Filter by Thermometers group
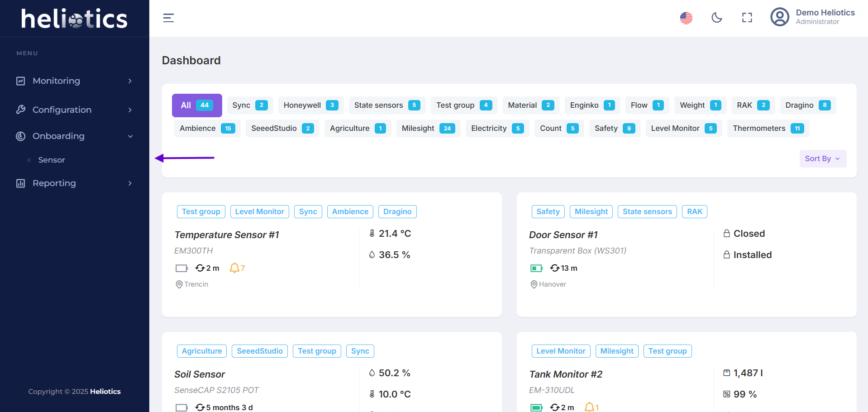Image resolution: width=868 pixels, height=412 pixels. point(768,128)
